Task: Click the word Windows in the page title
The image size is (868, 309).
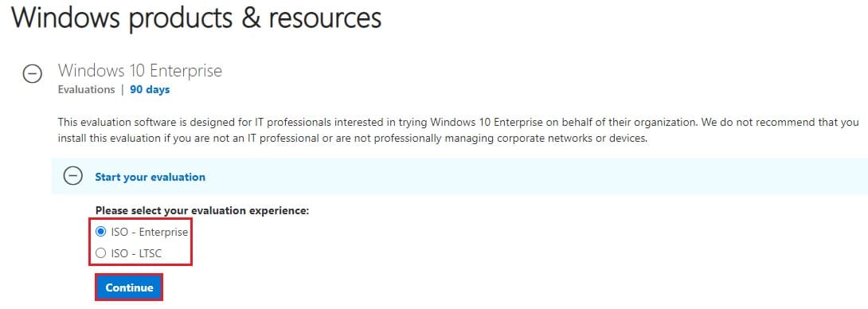Action: tap(65, 18)
